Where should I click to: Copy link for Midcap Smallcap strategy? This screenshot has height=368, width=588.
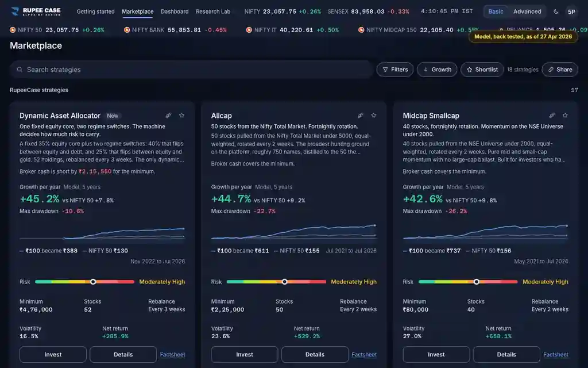552,115
